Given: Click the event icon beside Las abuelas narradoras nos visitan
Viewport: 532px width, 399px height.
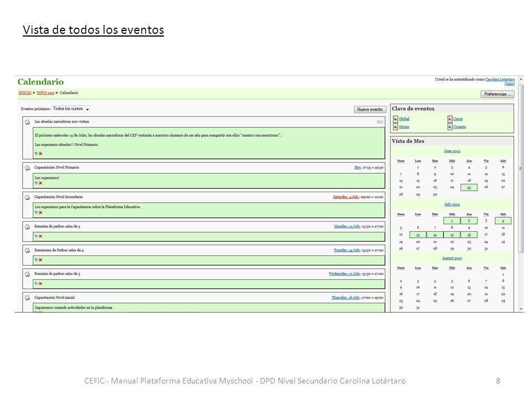Looking at the screenshot, I should pyautogui.click(x=28, y=122).
